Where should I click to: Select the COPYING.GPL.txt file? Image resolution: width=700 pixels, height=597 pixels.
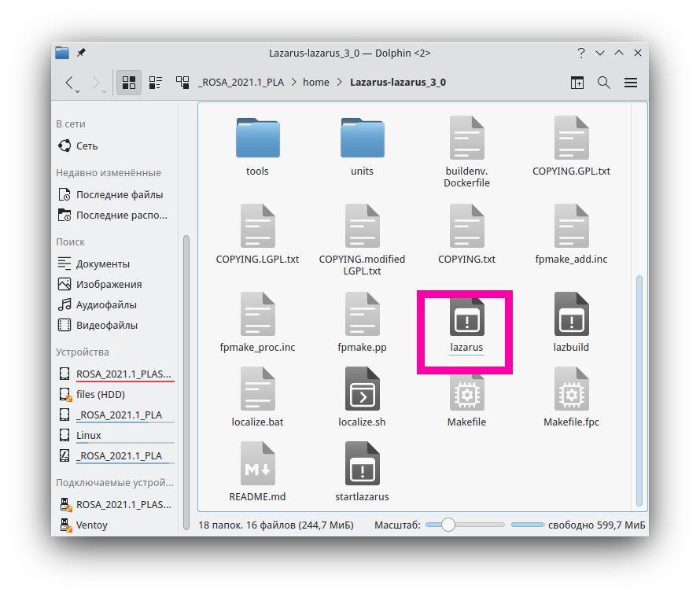[x=571, y=146]
